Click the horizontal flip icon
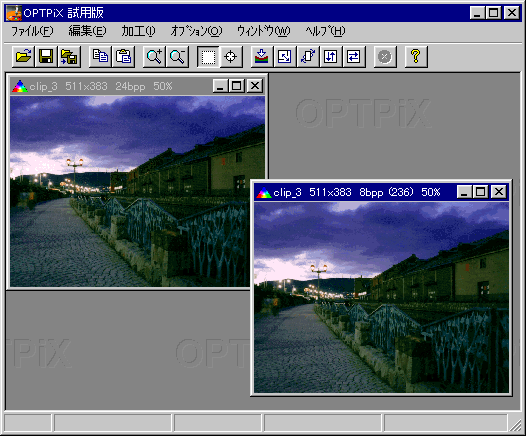The width and height of the screenshot is (526, 436). [354, 56]
